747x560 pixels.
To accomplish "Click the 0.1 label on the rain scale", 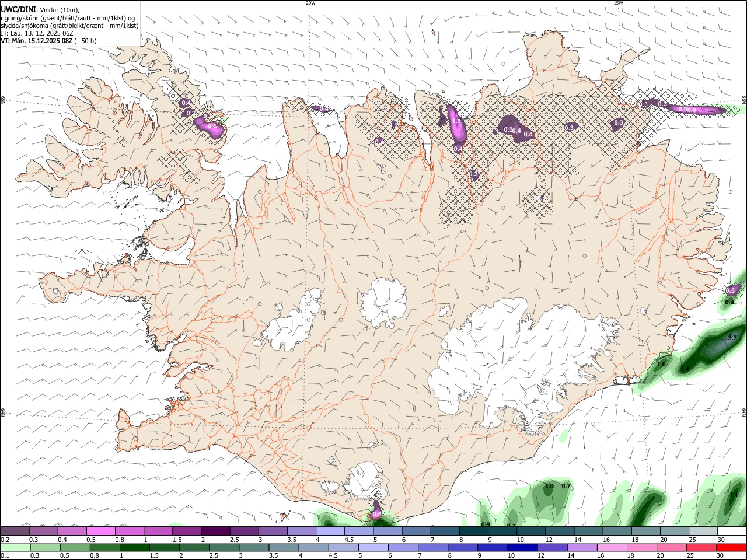I will [5, 555].
